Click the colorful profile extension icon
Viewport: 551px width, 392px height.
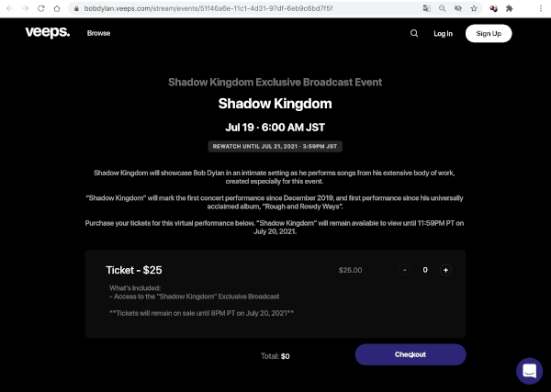[493, 8]
